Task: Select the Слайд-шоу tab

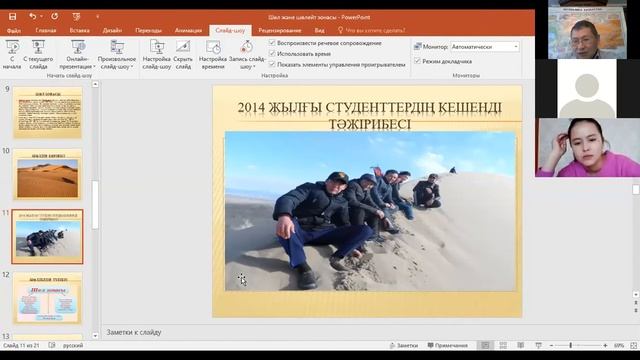Action: [x=230, y=30]
